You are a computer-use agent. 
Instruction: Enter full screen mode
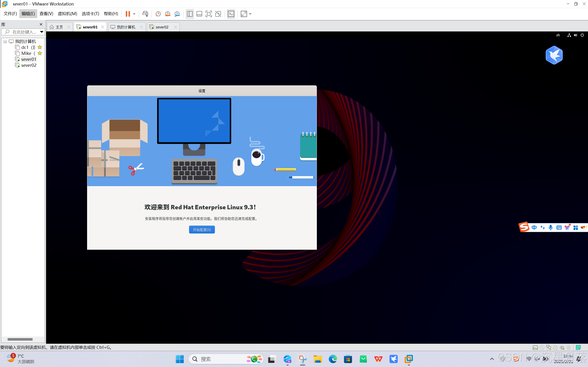208,14
